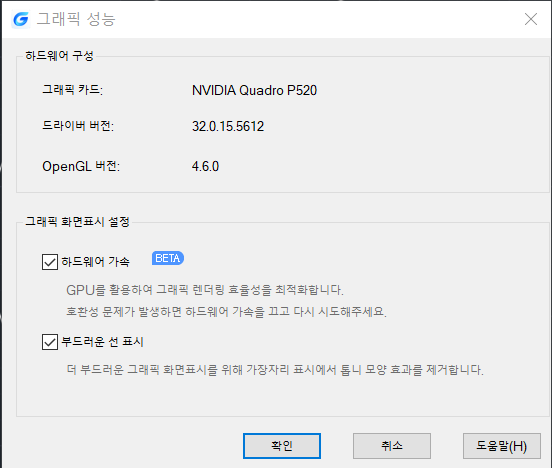Disable the 부드러운 선 표시 checkbox
Screen dimensions: 552x468
(x=50, y=342)
